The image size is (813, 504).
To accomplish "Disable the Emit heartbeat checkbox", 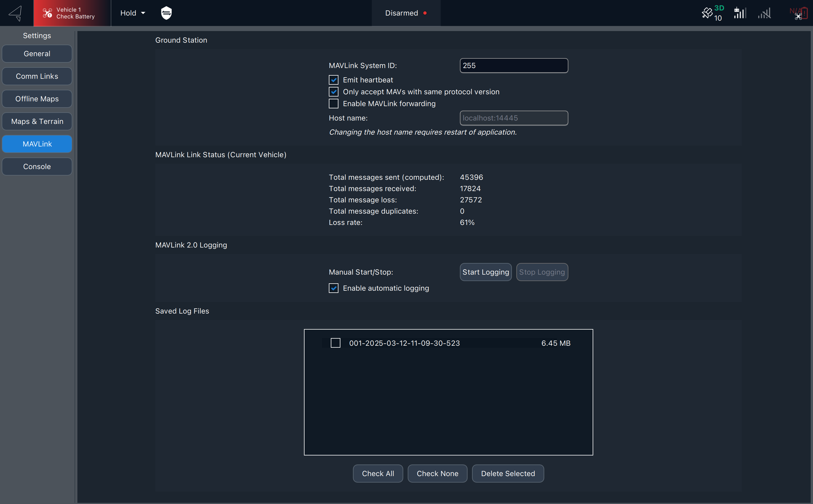I will (333, 80).
